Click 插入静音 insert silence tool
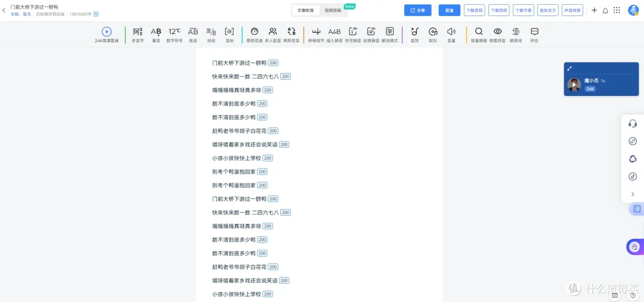Screen dimensions: 644x302 [335, 35]
